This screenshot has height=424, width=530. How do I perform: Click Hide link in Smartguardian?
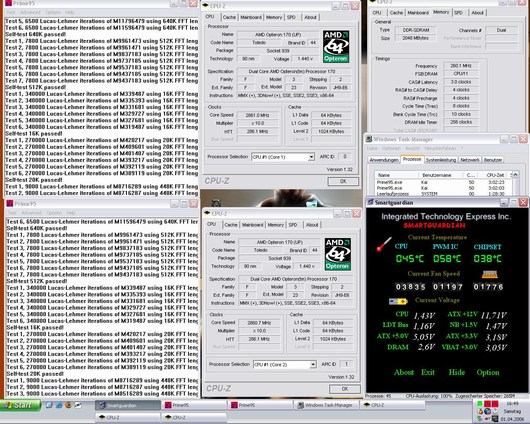pyautogui.click(x=457, y=372)
